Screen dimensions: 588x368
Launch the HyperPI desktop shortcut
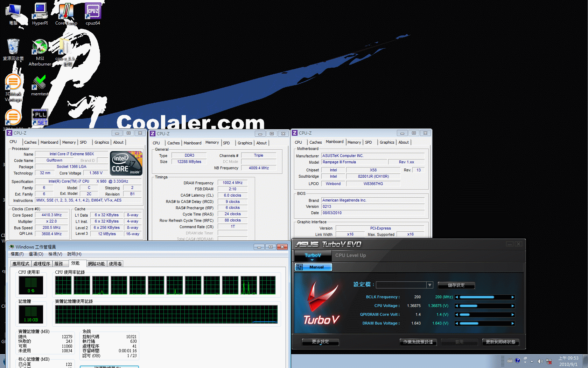(40, 14)
